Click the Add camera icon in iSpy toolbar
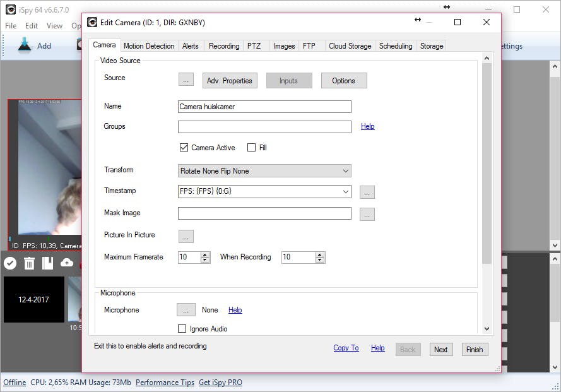The height and width of the screenshot is (392, 561). pyautogui.click(x=25, y=45)
